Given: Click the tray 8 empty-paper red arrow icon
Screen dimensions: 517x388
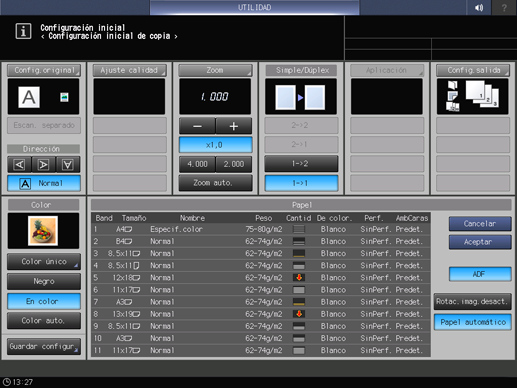Looking at the screenshot, I should [x=299, y=314].
